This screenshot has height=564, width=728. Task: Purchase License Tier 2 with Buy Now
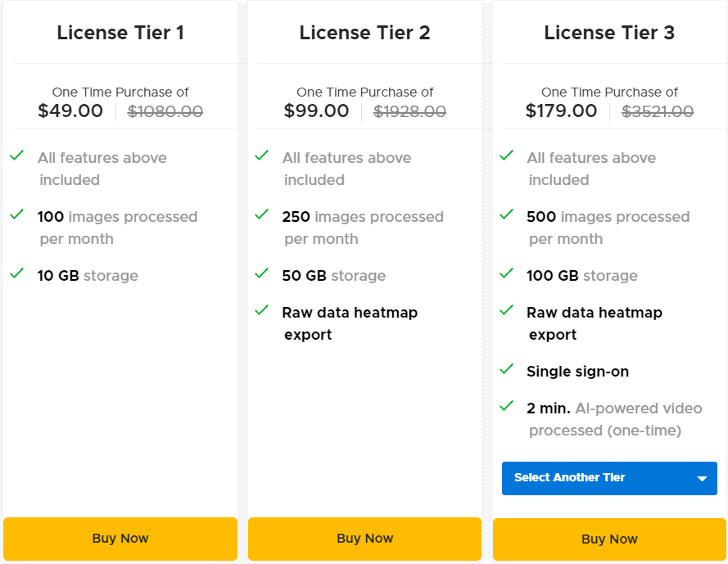364,538
